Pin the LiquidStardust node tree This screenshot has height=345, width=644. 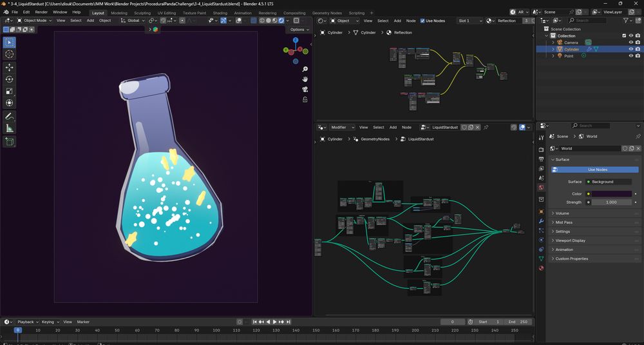pyautogui.click(x=486, y=127)
